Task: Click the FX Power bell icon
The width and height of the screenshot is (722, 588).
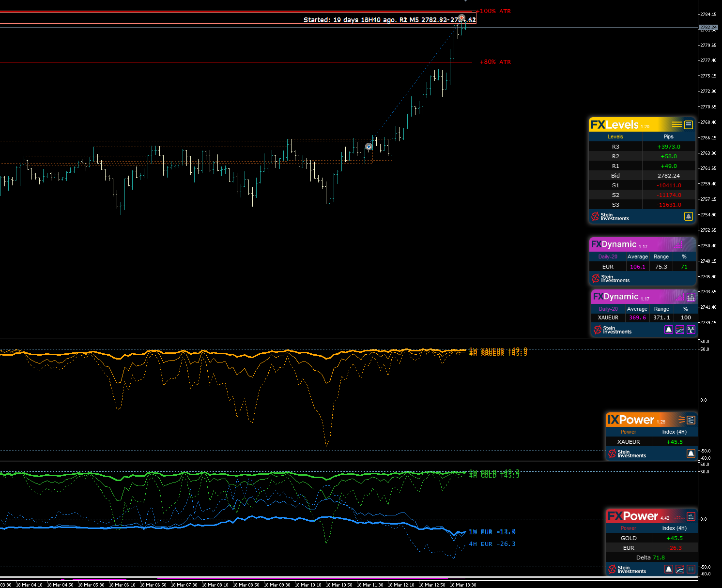Action: [x=669, y=569]
